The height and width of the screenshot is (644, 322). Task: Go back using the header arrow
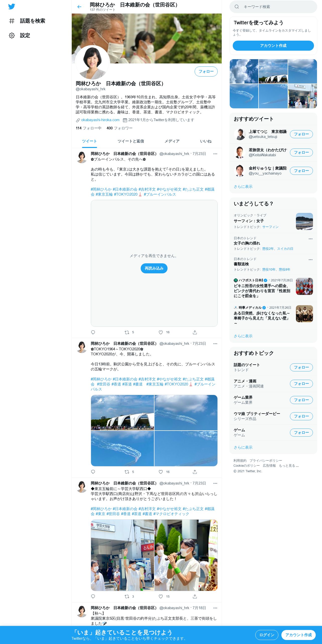tap(79, 7)
